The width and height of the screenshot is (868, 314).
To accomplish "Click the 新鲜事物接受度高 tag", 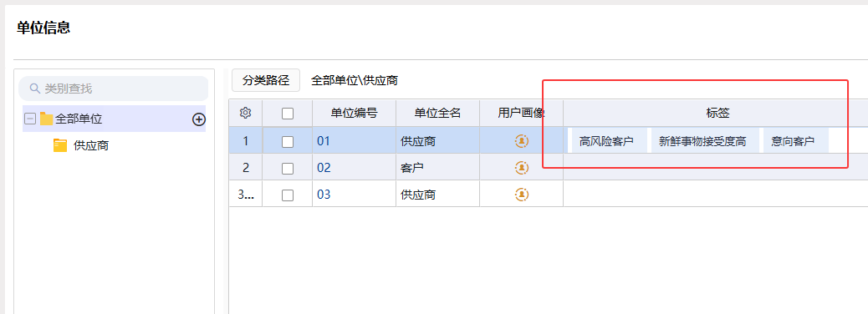I will 702,141.
